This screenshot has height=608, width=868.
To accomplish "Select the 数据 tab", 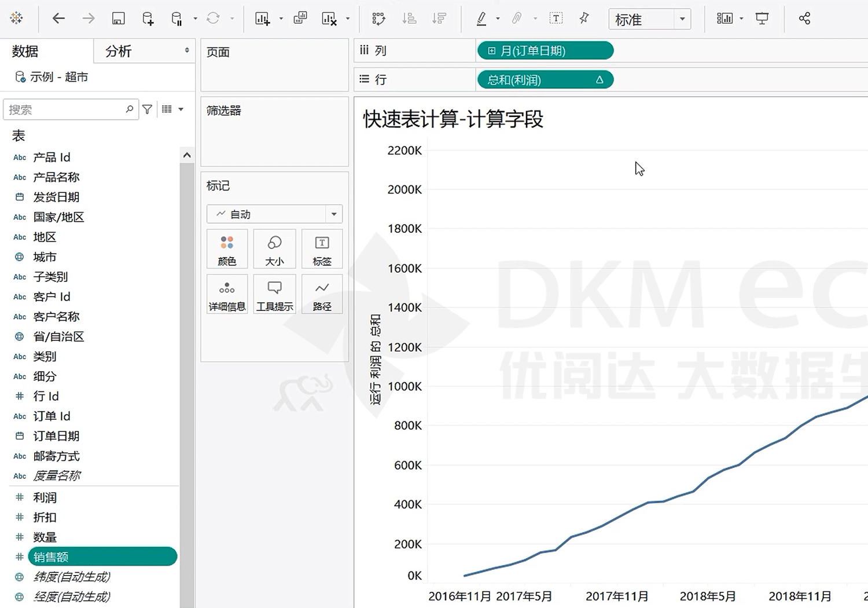I will (25, 52).
